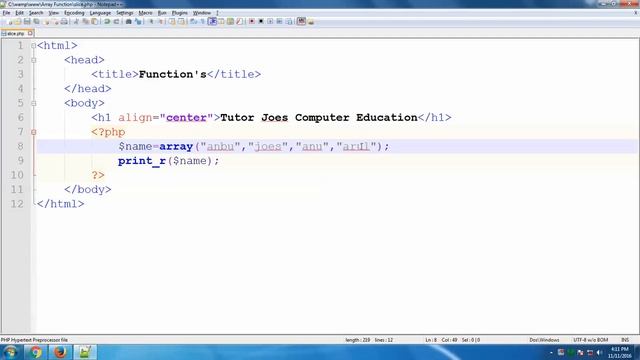The width and height of the screenshot is (640, 360).
Task: Save the current file using toolbar Save icon
Action: point(27,21)
